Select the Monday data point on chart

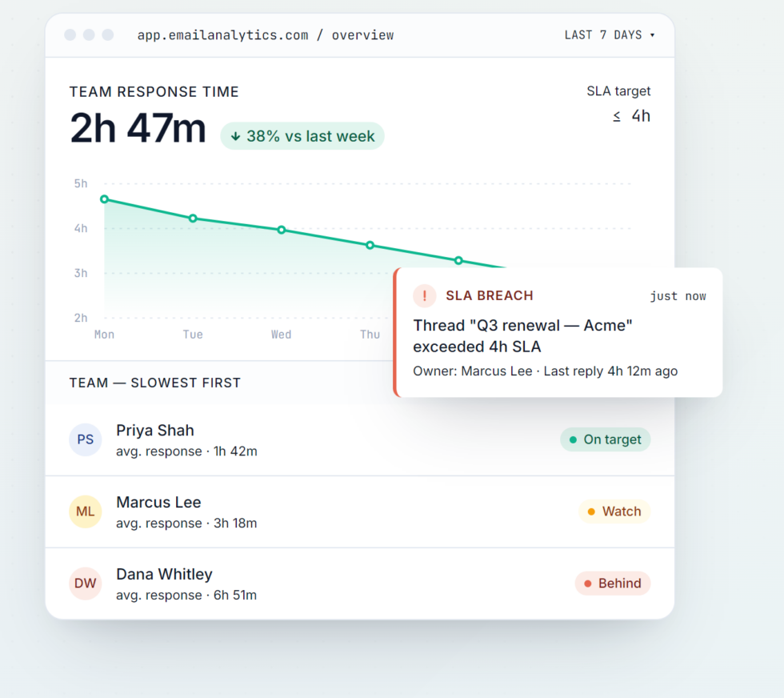click(105, 199)
